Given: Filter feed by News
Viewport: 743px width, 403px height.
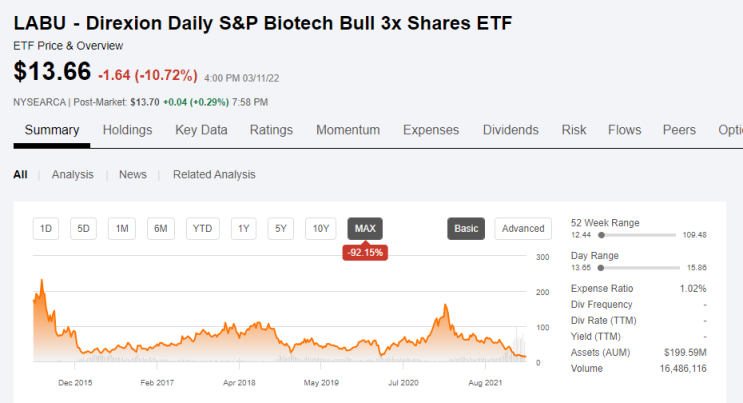Looking at the screenshot, I should coord(133,174).
